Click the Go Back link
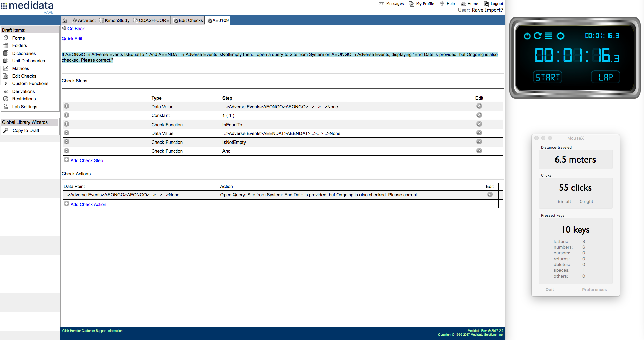 coord(76,29)
